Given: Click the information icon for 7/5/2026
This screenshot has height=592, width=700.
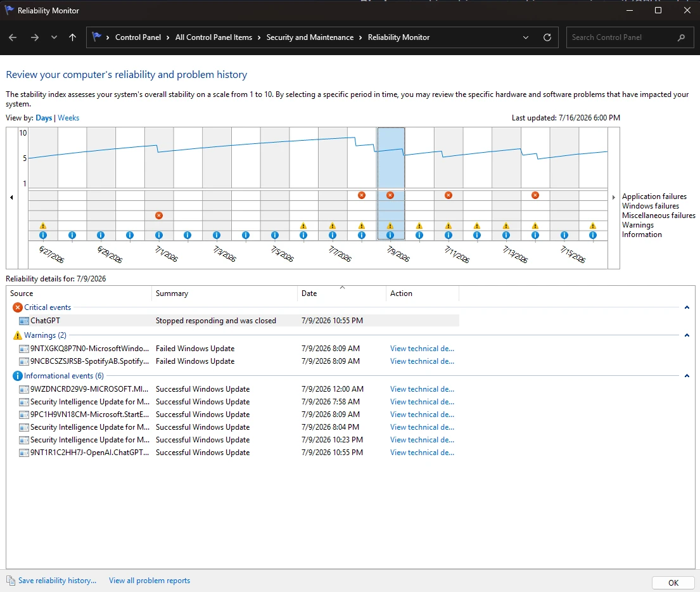Looking at the screenshot, I should click(x=274, y=235).
